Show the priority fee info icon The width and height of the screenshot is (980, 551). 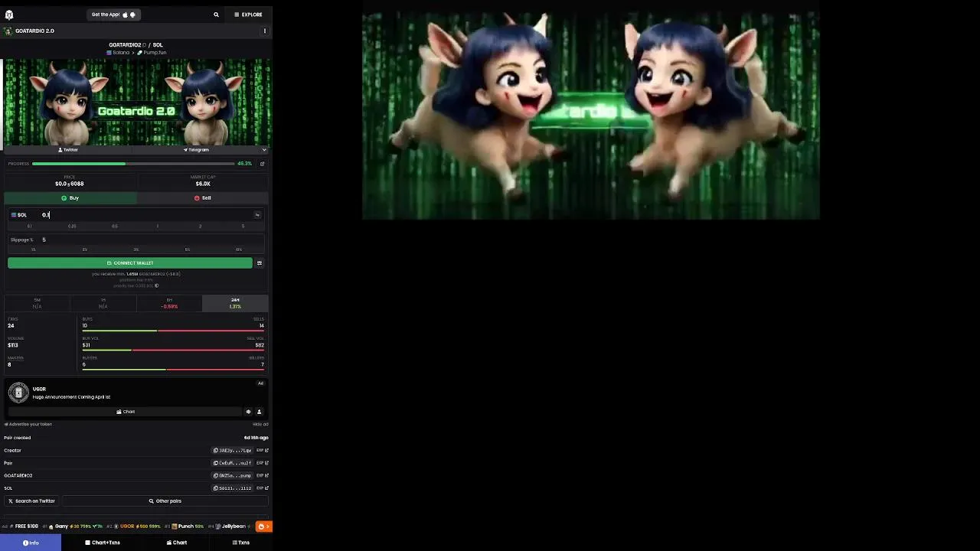click(x=157, y=285)
